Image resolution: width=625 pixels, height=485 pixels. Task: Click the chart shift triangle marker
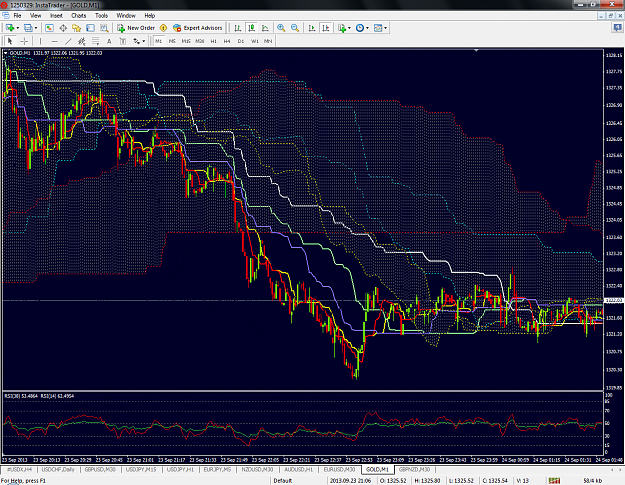476,50
